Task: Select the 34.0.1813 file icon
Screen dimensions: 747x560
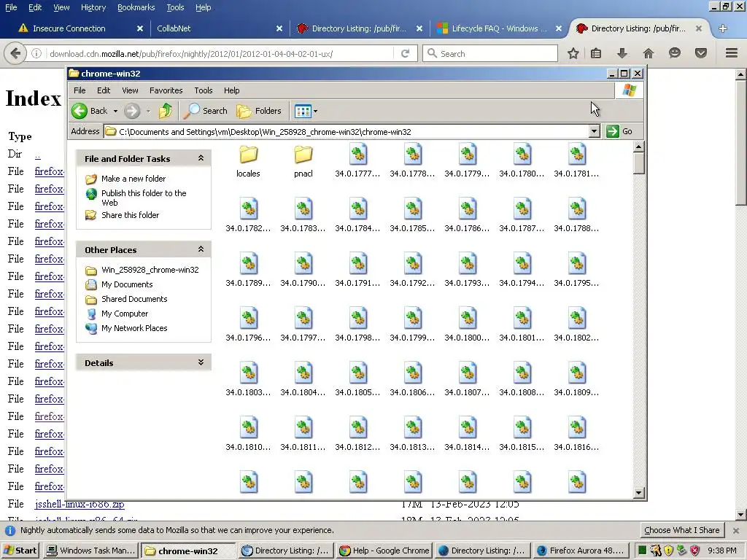Action: [x=413, y=429]
